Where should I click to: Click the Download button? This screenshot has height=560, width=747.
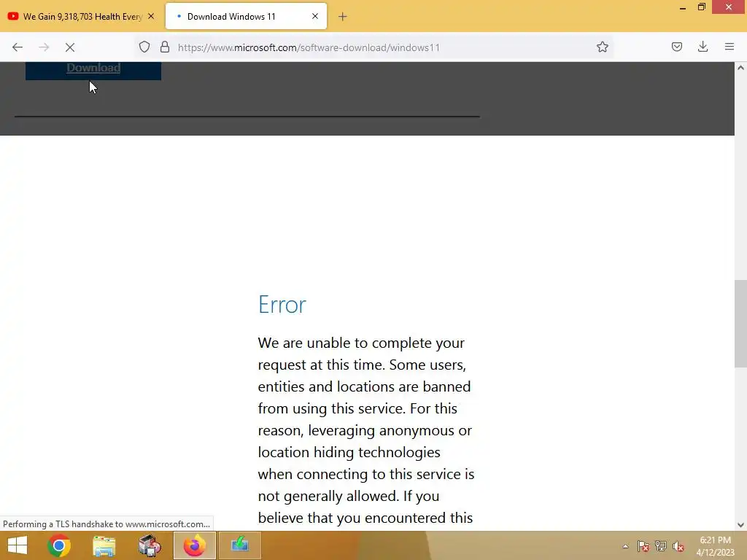click(x=93, y=69)
